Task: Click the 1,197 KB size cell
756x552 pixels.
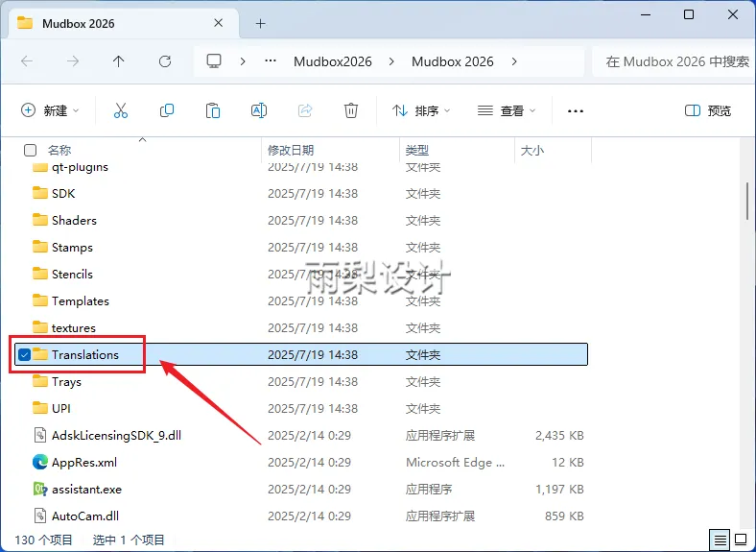Action: [x=559, y=490]
